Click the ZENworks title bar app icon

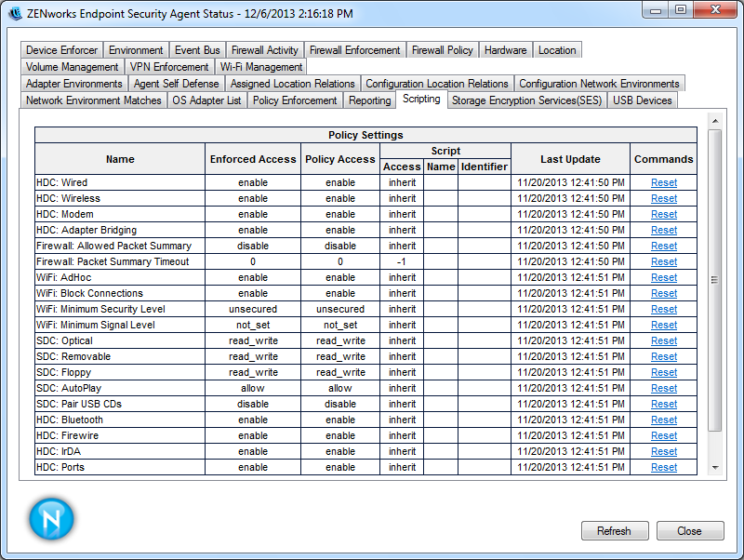click(15, 13)
